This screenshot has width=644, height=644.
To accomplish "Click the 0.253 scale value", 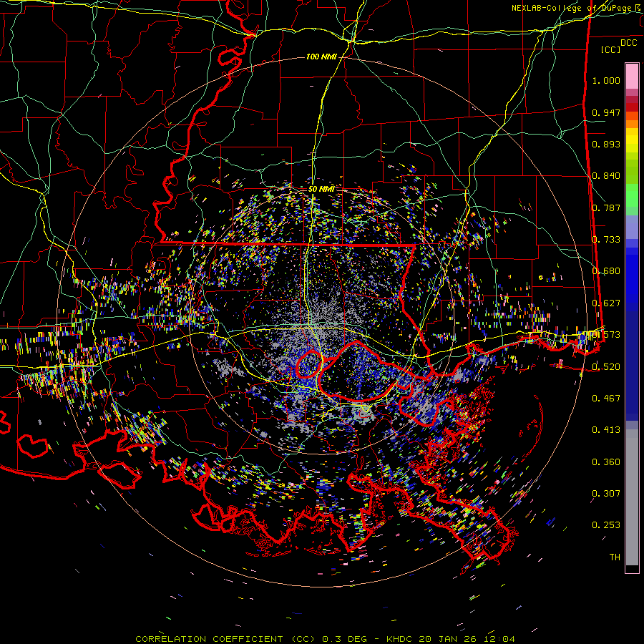I will pos(606,525).
